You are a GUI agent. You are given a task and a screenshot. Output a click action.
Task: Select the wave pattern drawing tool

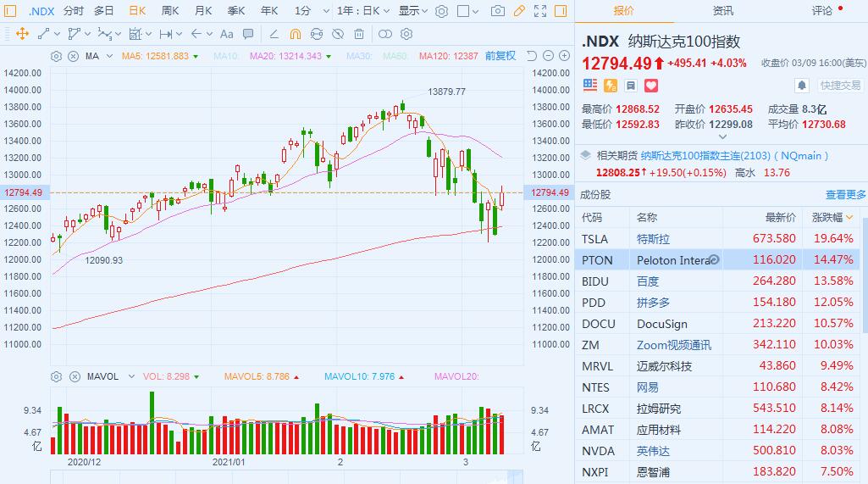[x=105, y=35]
